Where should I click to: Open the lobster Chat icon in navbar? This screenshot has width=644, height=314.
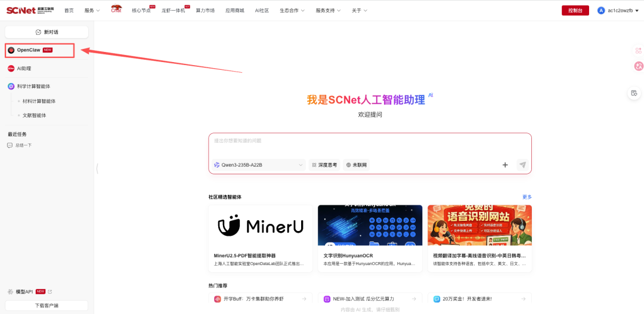tap(116, 9)
